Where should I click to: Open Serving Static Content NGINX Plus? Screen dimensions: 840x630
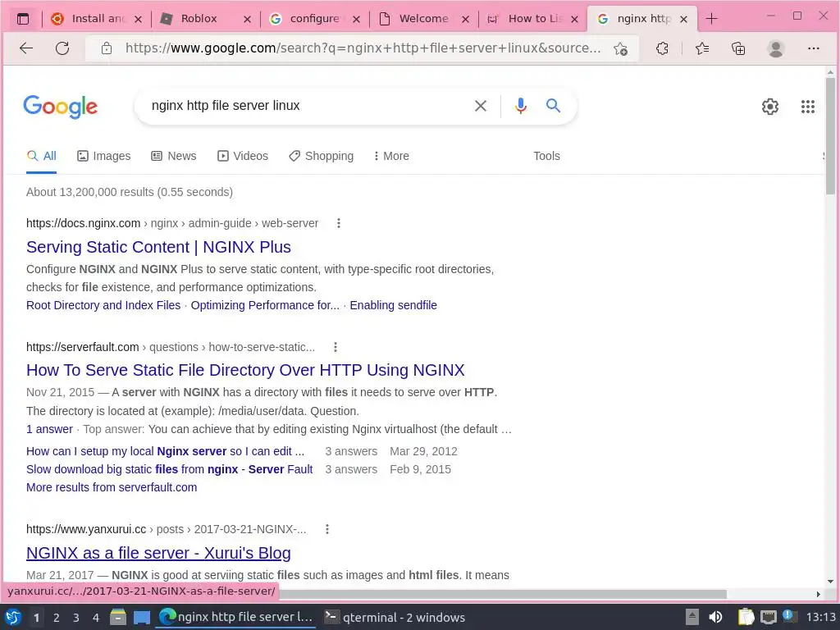coord(158,247)
